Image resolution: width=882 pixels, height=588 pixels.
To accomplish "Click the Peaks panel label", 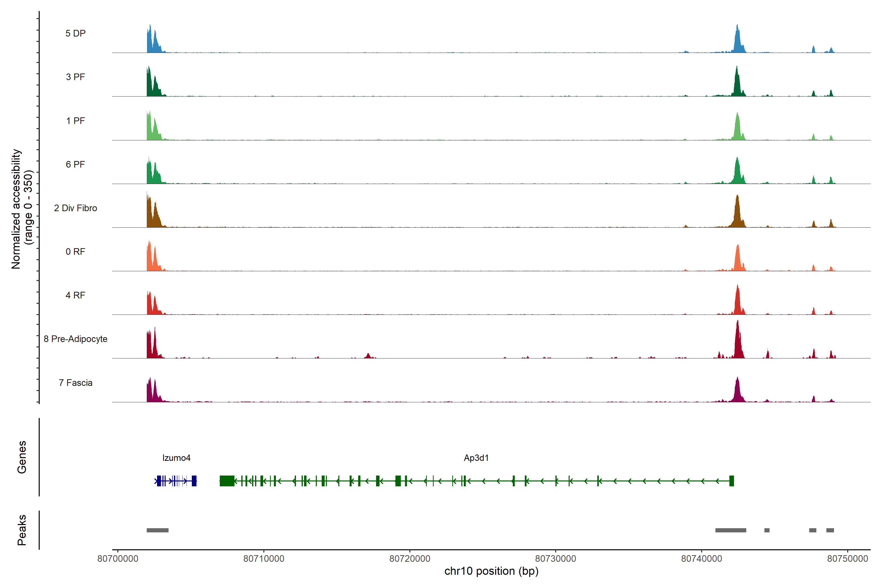I will [x=22, y=530].
